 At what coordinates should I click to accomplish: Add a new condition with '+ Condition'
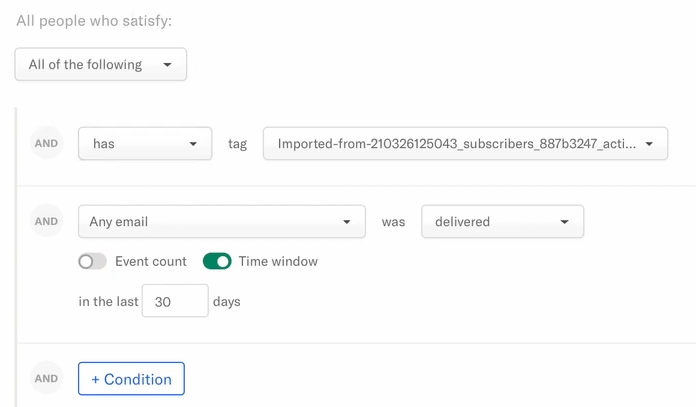tap(131, 379)
